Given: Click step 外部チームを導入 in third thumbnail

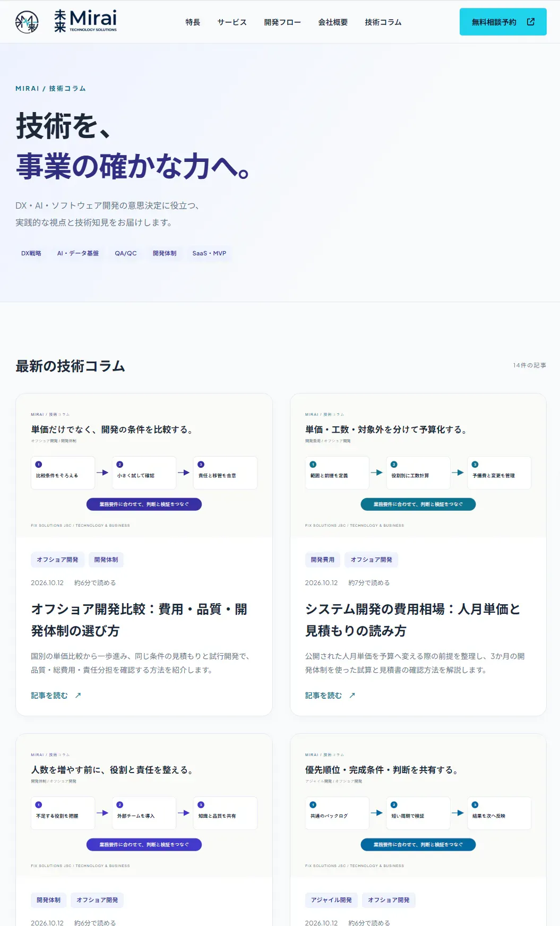Looking at the screenshot, I should [144, 813].
